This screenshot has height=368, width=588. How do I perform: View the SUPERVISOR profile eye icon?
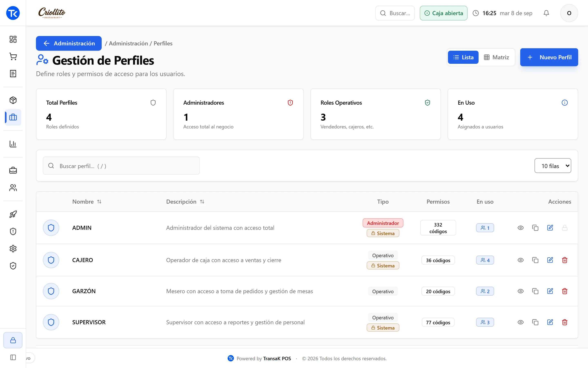click(x=520, y=322)
